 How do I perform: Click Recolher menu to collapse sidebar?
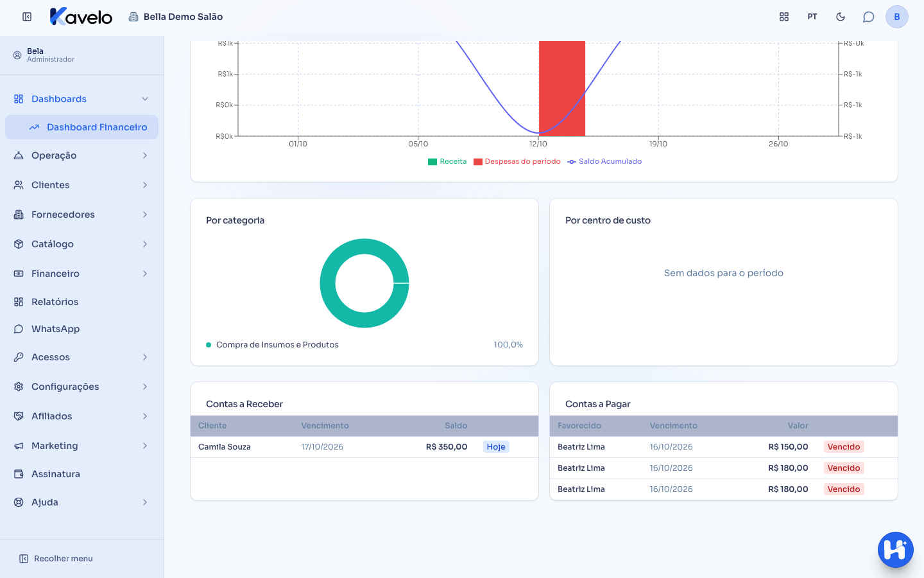pos(56,559)
